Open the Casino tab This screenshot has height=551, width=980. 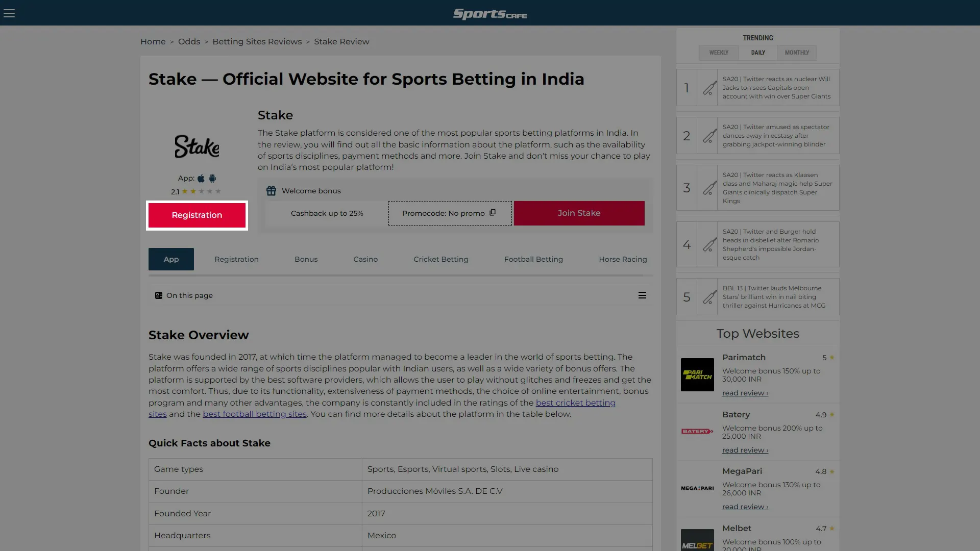365,259
